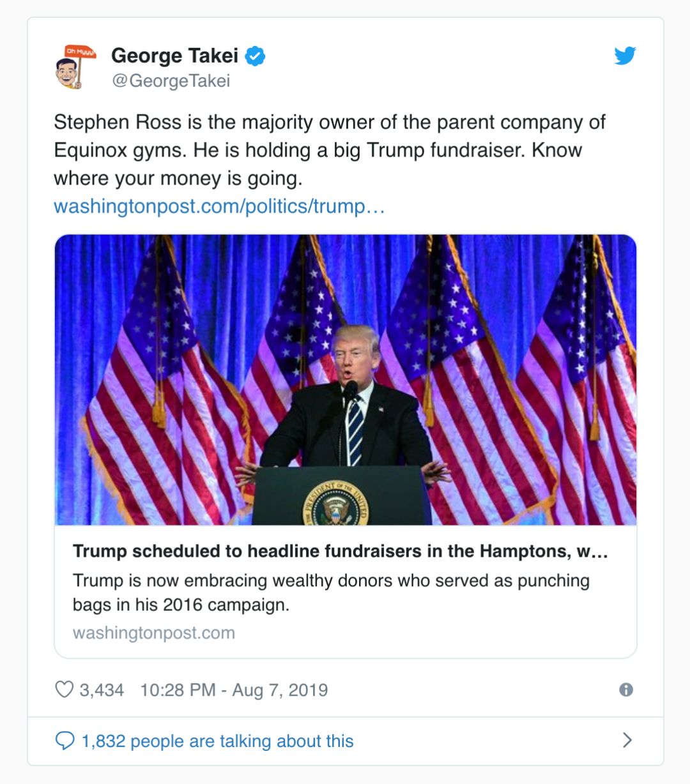Screen dimensions: 690x784
Task: Open the @GeorgeTakei handle link
Action: 171,81
